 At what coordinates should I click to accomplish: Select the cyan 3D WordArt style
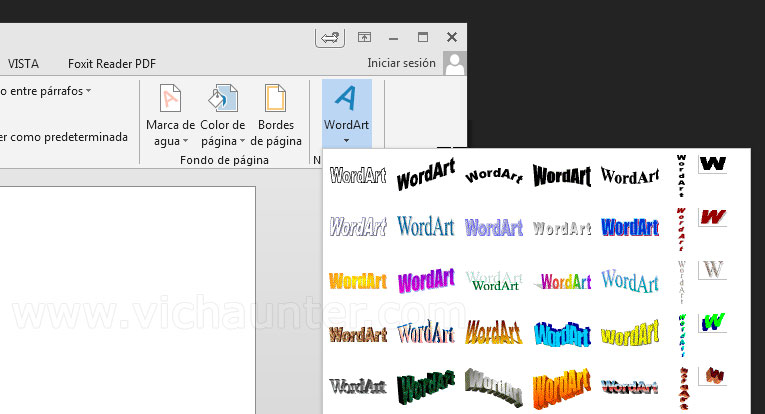[x=562, y=334]
